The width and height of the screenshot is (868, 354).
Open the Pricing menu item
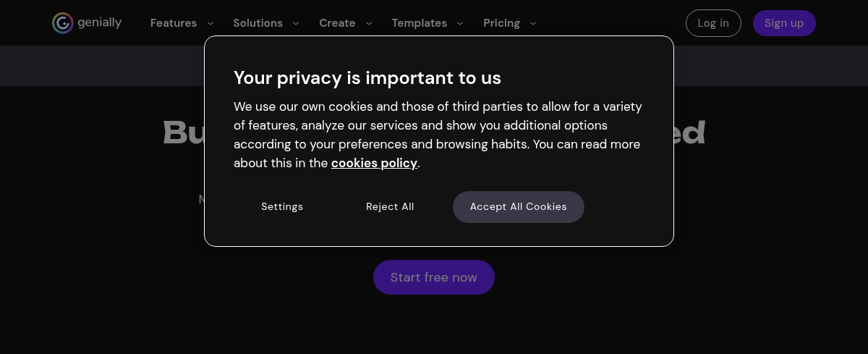pyautogui.click(x=501, y=23)
